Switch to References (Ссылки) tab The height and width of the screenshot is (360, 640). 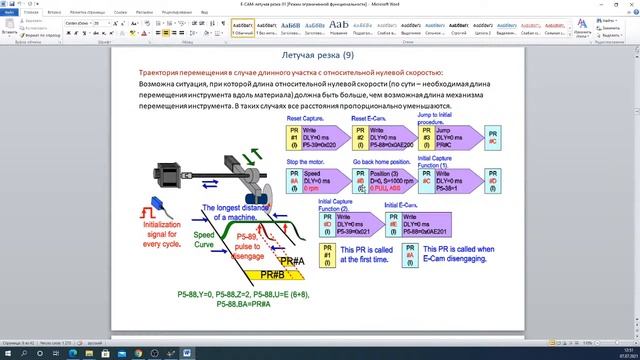(120, 13)
